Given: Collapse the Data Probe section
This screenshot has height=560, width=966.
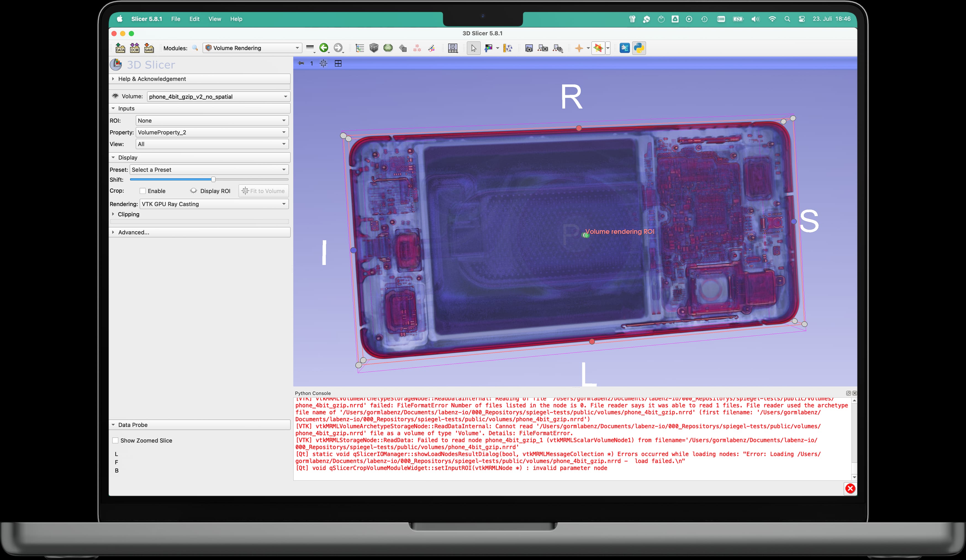Looking at the screenshot, I should (x=200, y=425).
